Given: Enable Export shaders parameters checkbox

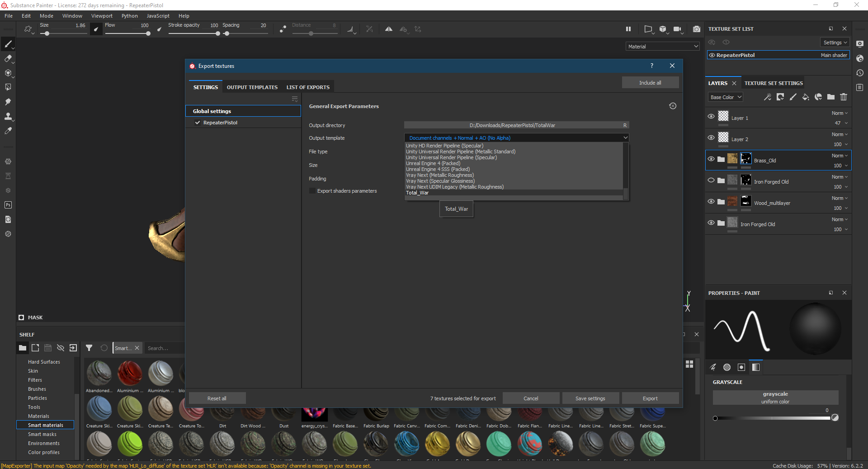Looking at the screenshot, I should point(312,191).
